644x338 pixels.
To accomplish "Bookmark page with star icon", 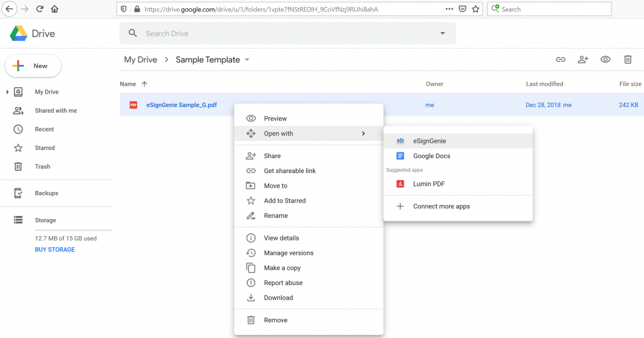I will pos(475,9).
